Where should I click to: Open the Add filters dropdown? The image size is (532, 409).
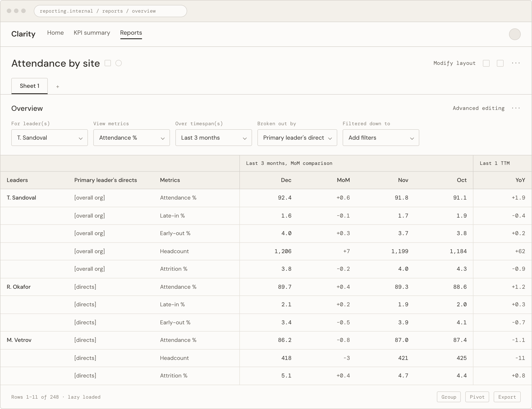(x=381, y=138)
